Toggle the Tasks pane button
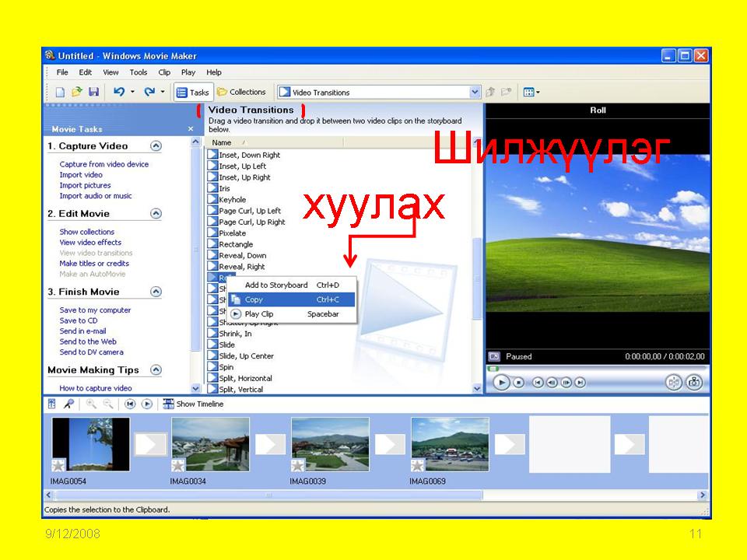Viewport: 747px width, 560px height. 192,92
